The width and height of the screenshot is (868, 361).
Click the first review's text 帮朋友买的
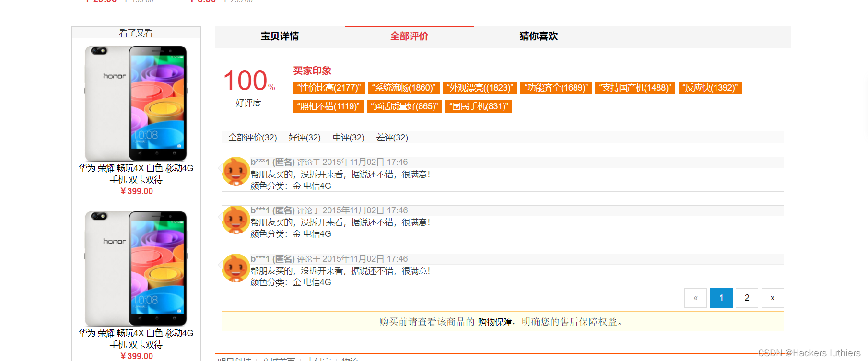(x=340, y=175)
